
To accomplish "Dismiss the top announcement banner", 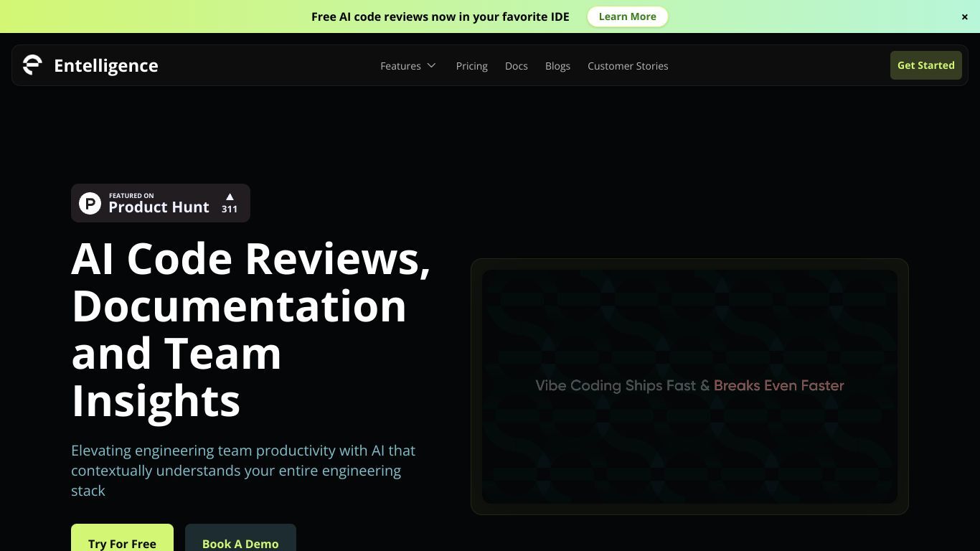I will (964, 17).
